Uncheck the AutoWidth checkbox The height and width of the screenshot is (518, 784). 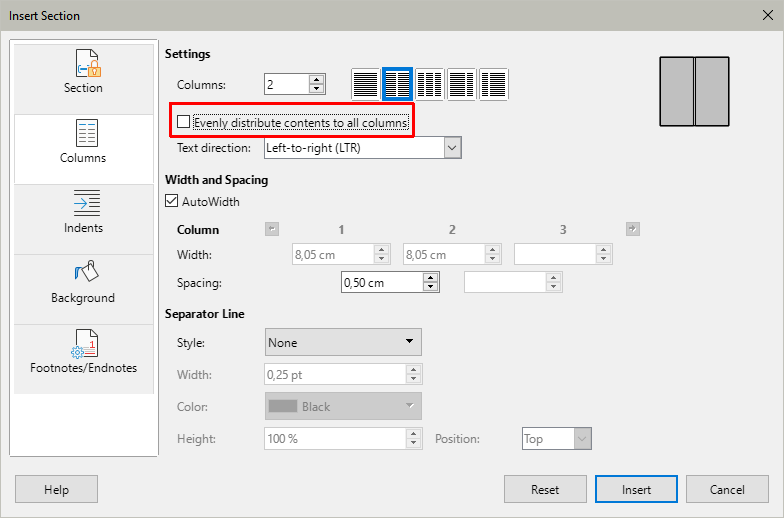[172, 202]
